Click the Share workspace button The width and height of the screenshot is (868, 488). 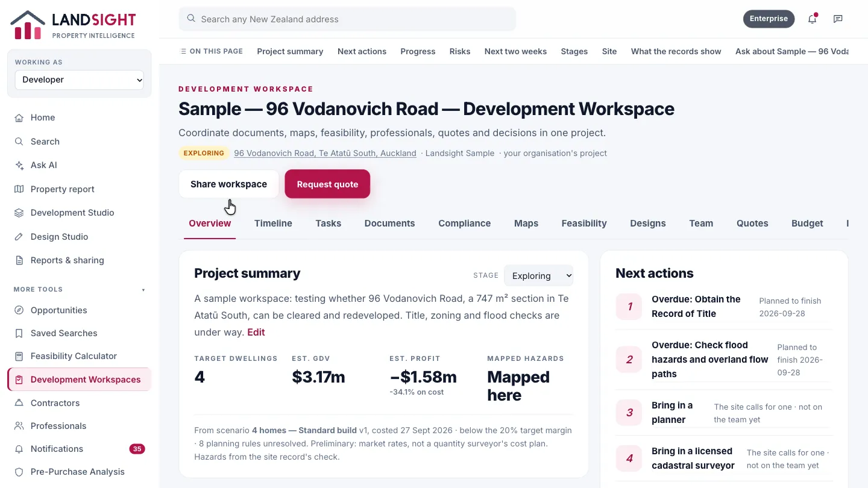point(229,184)
